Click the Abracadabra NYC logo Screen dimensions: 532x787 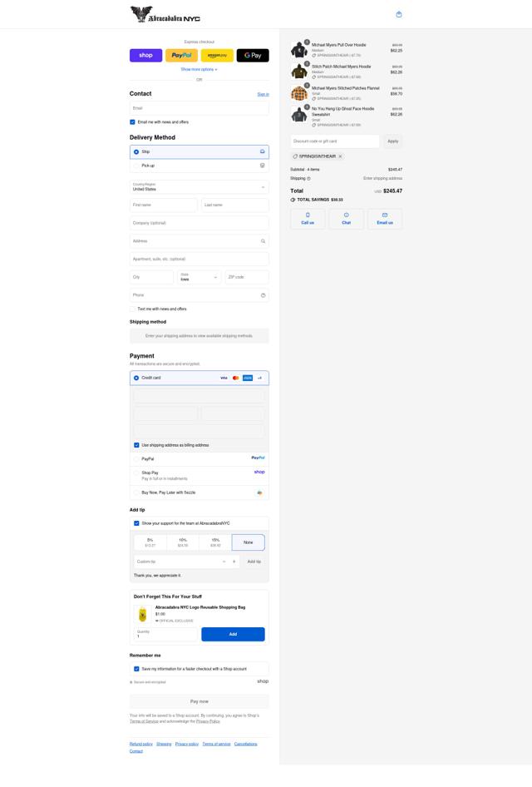165,14
